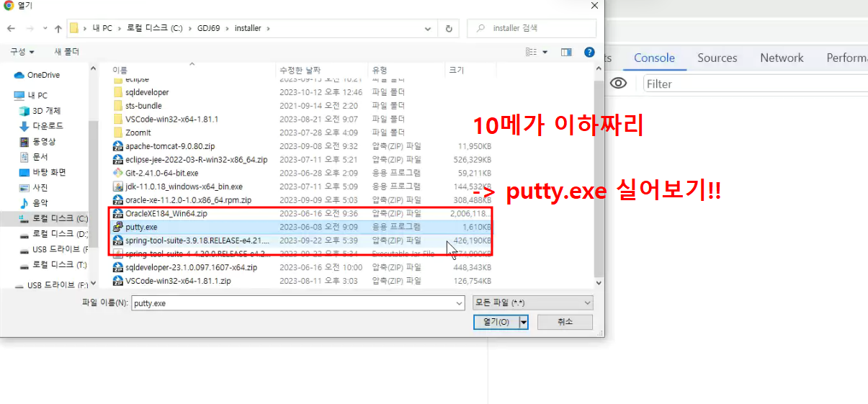This screenshot has width=868, height=404.
Task: Switch to DevTools Network tab
Action: (782, 58)
